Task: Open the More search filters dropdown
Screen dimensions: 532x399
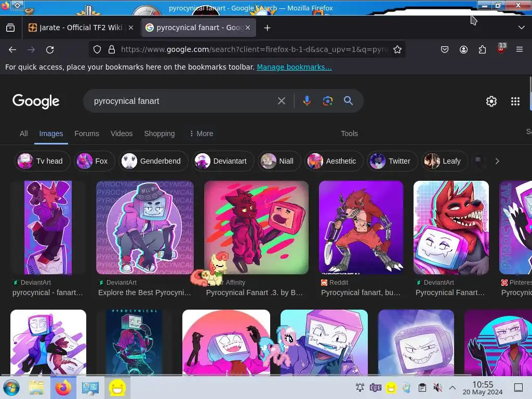Action: tap(201, 134)
